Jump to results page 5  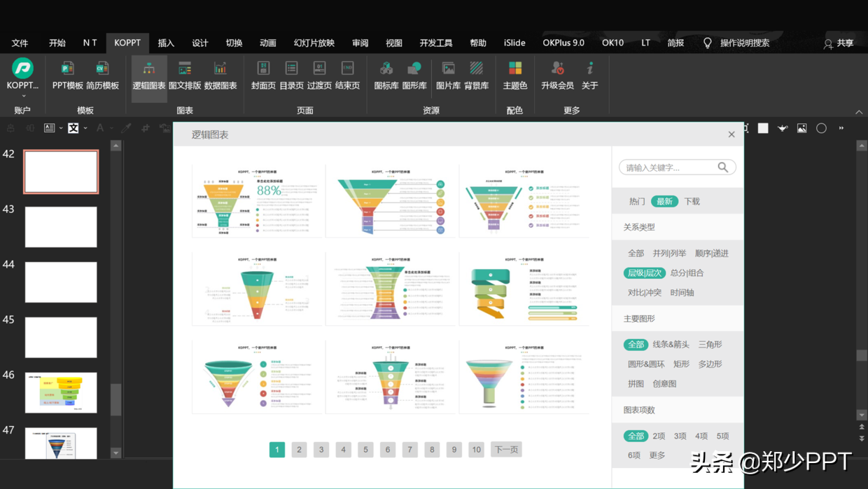pos(365,450)
